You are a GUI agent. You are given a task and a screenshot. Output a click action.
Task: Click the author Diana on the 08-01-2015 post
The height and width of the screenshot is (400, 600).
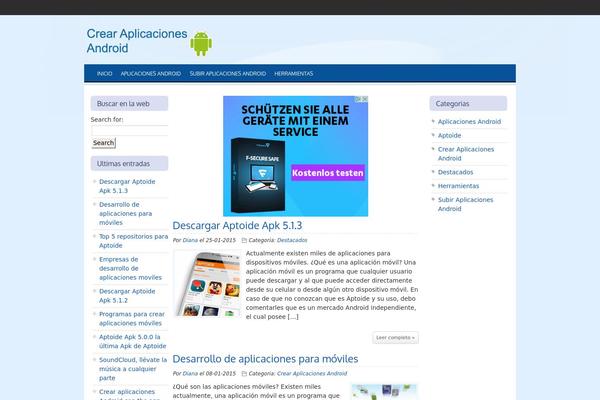pos(190,374)
